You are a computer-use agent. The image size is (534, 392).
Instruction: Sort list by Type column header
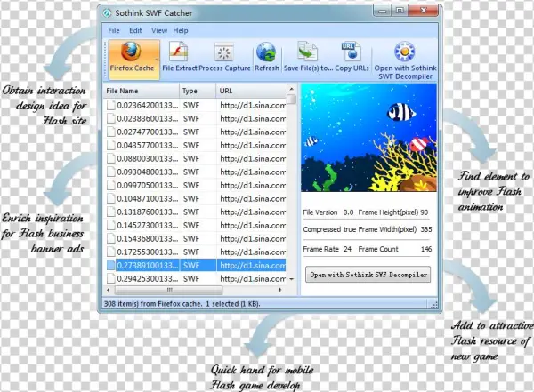[x=195, y=91]
